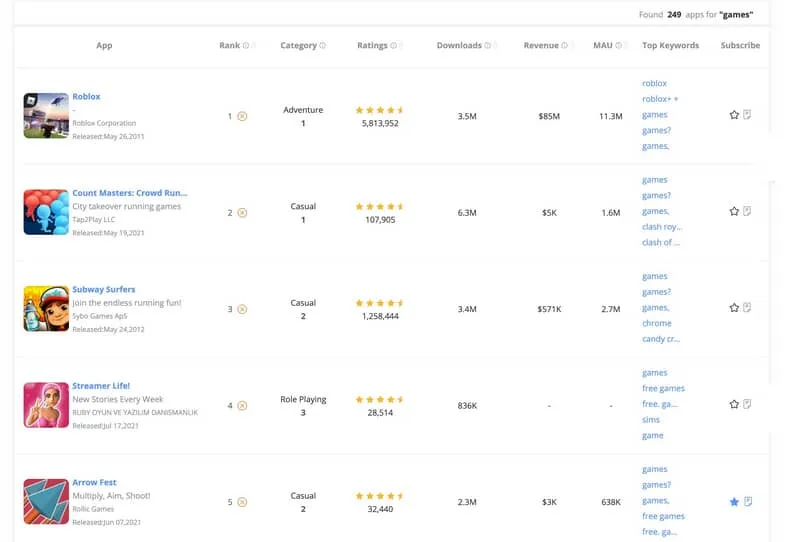Open the Streamer Life app icon thumbnail
The image size is (798, 542).
coord(46,405)
